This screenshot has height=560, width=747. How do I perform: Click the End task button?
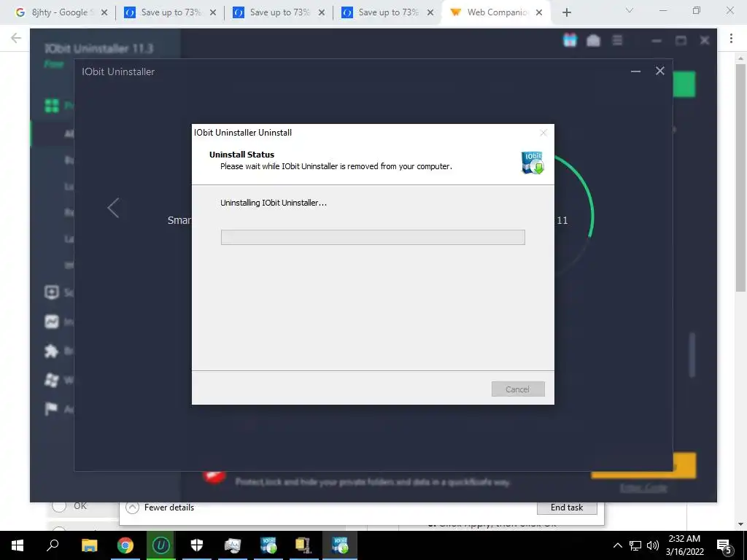[567, 507]
